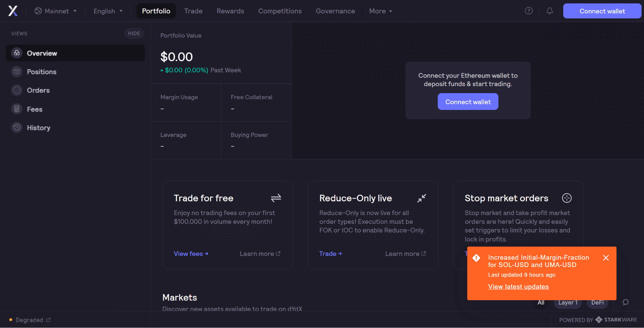Hide the Views sidebar using HIDE

click(x=134, y=33)
